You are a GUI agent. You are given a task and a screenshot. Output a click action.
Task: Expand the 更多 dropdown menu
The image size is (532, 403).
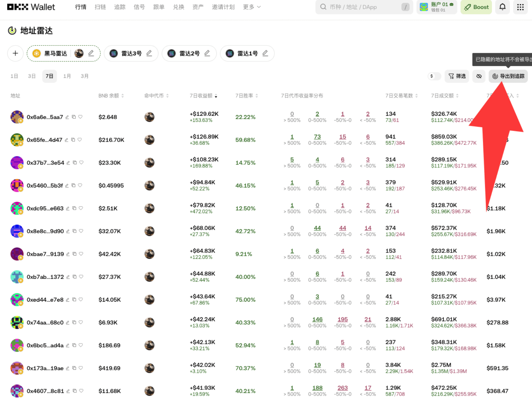[x=252, y=7]
